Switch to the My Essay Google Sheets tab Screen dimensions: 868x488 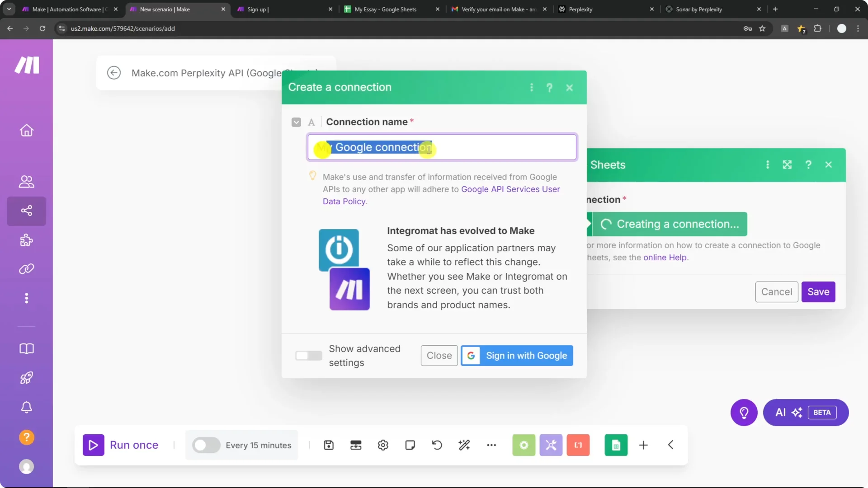(387, 9)
